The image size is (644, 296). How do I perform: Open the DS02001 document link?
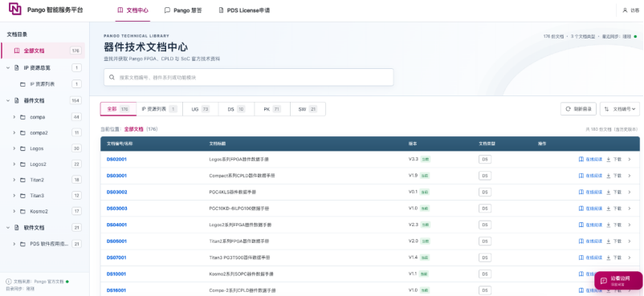(116, 160)
